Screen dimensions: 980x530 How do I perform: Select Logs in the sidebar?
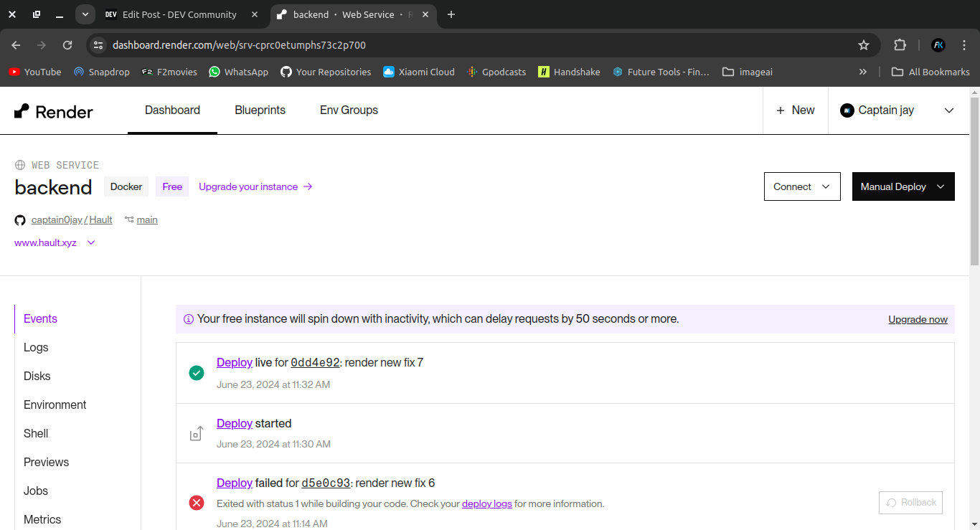[36, 348]
